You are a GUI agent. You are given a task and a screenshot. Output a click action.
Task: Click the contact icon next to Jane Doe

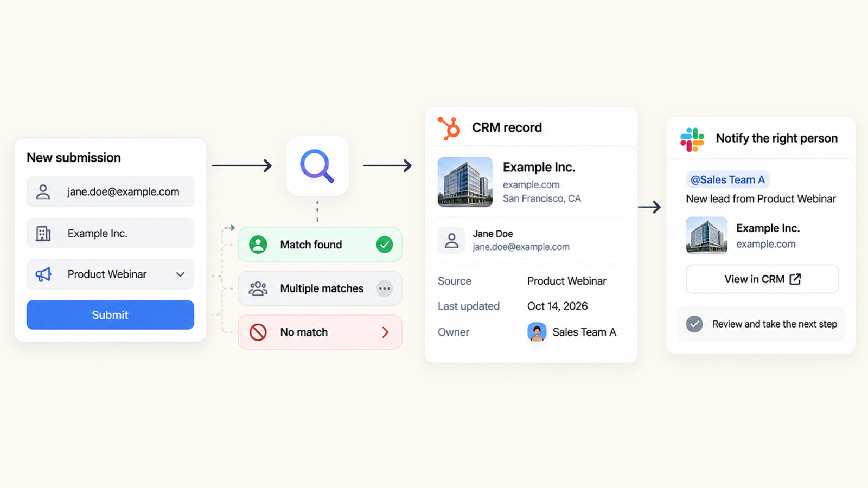451,240
